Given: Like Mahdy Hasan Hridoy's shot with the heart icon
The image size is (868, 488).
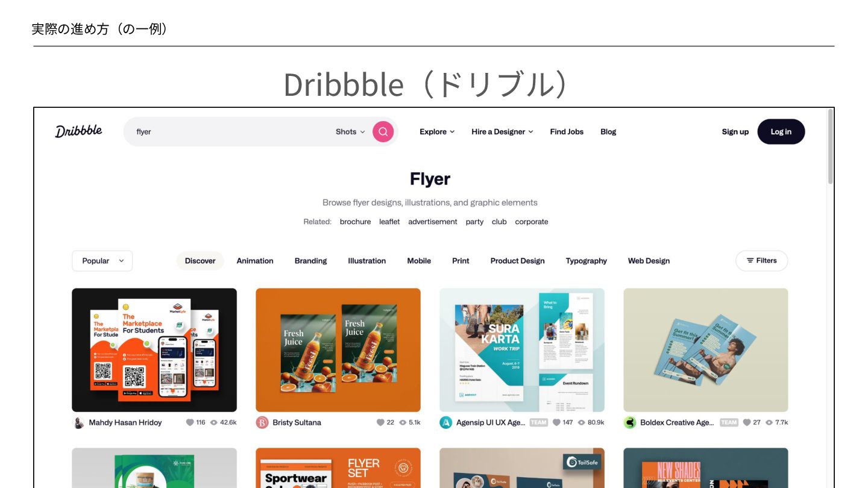Looking at the screenshot, I should (190, 422).
